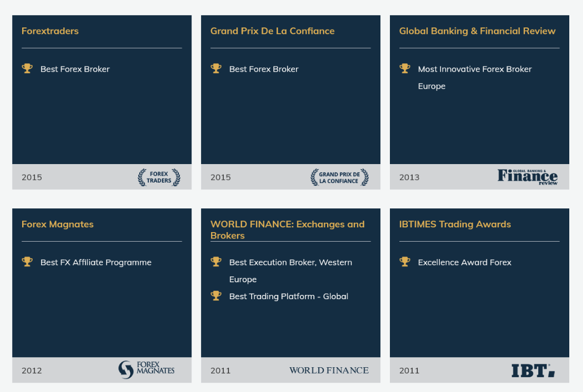Viewport: 583px width, 392px height.
Task: Click the 2013 year label
Action: click(409, 177)
